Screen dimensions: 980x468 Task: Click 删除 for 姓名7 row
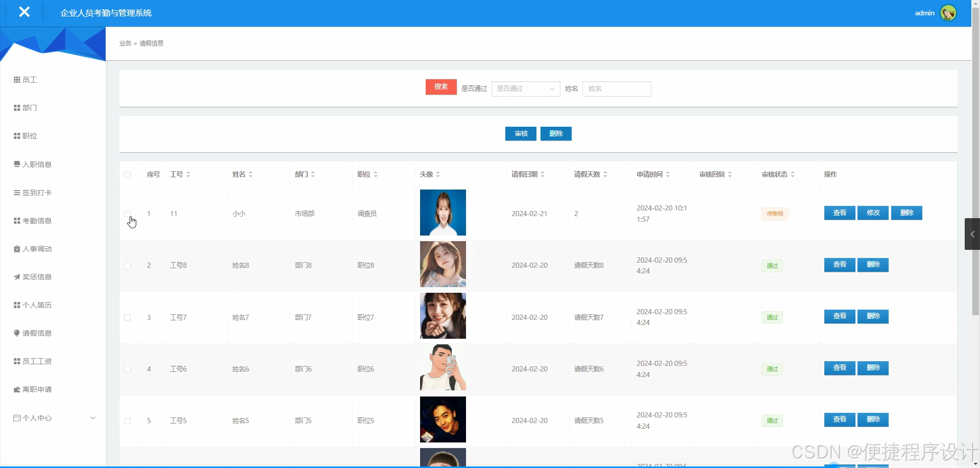coord(873,316)
